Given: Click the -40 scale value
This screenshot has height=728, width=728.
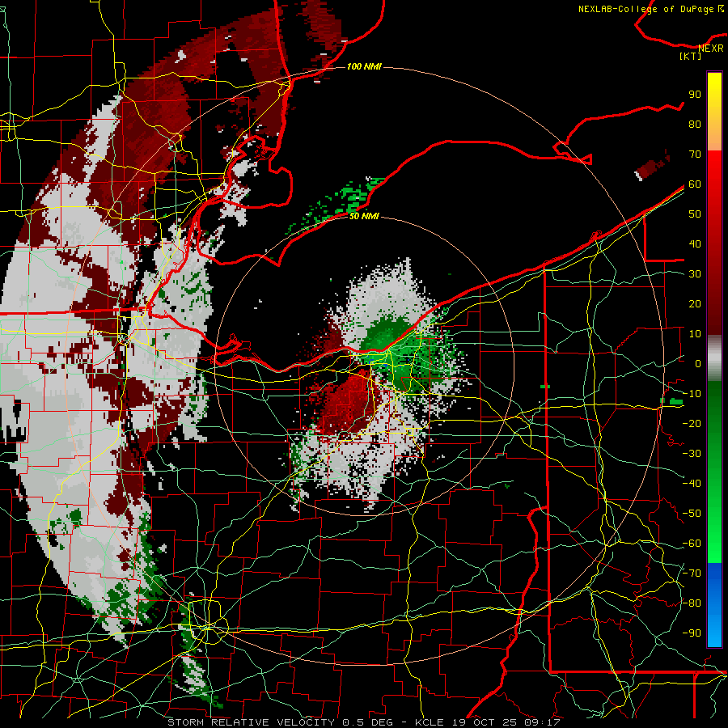Looking at the screenshot, I should coord(692,484).
